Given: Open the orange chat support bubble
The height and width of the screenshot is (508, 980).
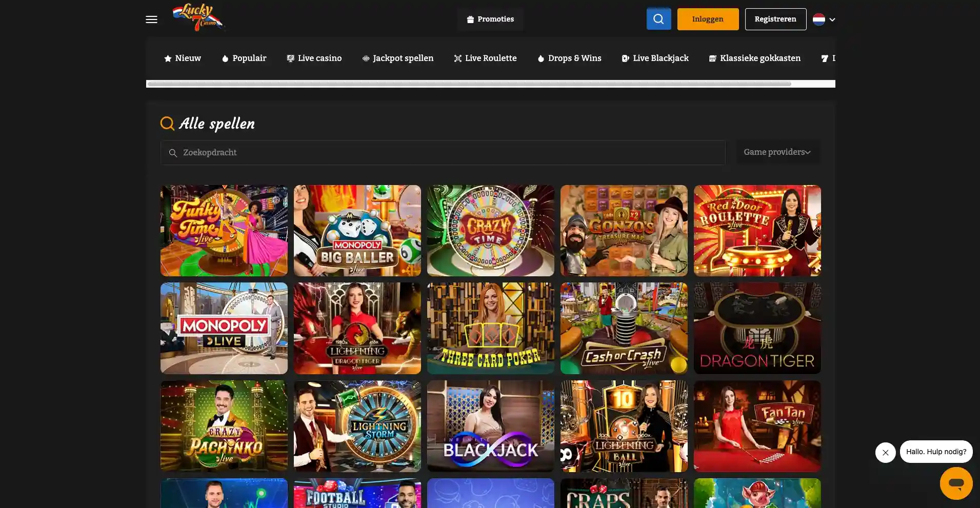Looking at the screenshot, I should click(x=956, y=483).
